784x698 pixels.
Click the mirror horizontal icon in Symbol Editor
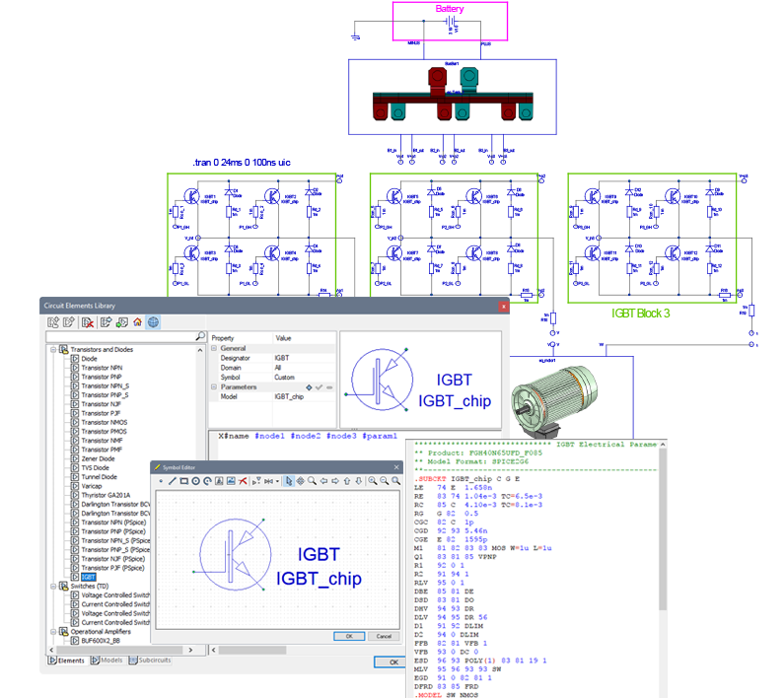[268, 481]
